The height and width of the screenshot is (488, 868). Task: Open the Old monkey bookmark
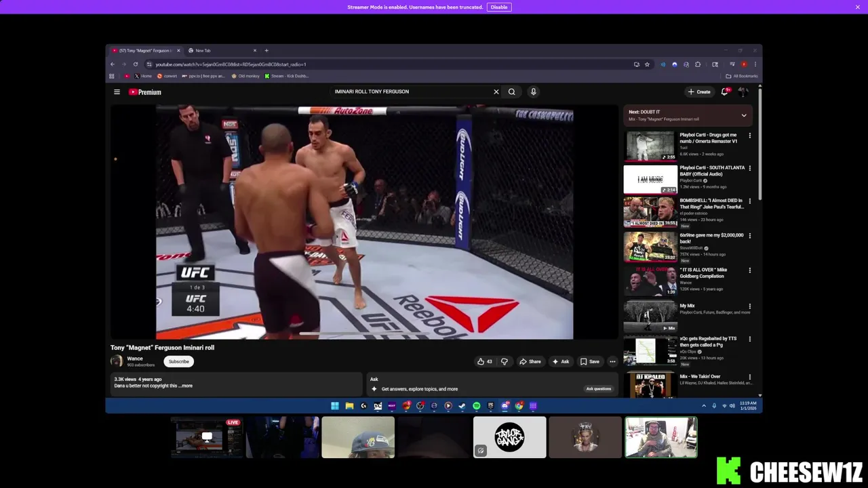(245, 76)
